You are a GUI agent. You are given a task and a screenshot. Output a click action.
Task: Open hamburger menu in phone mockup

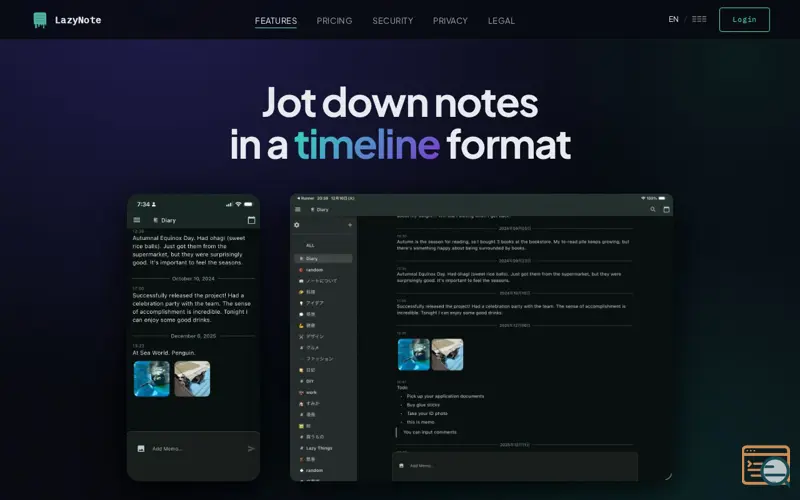(137, 220)
